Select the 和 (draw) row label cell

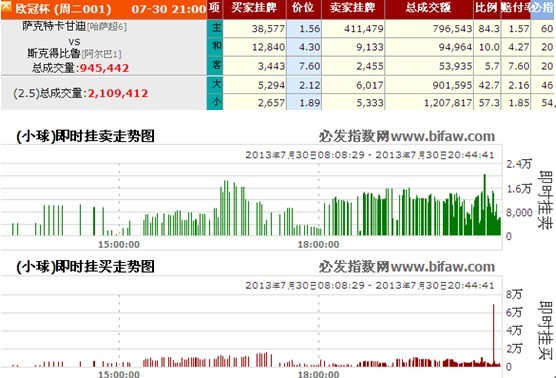[x=215, y=47]
